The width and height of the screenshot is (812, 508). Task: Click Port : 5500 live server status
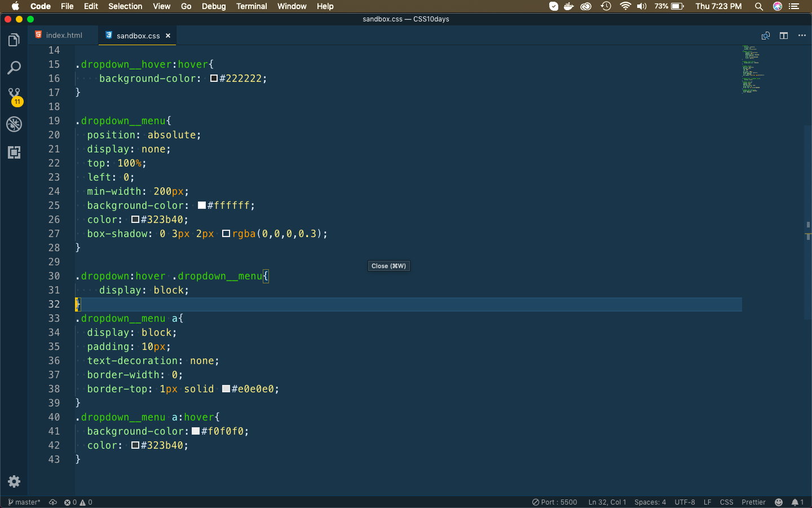pyautogui.click(x=555, y=502)
